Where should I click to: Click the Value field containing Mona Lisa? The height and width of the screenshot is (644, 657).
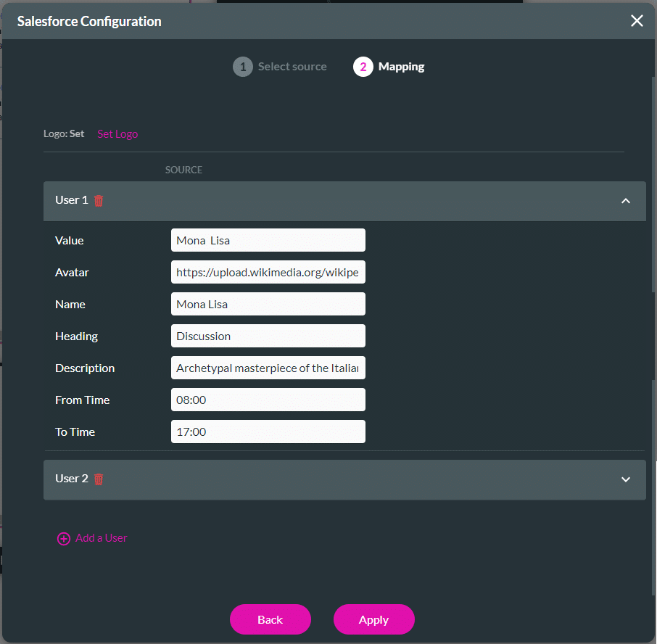click(268, 240)
